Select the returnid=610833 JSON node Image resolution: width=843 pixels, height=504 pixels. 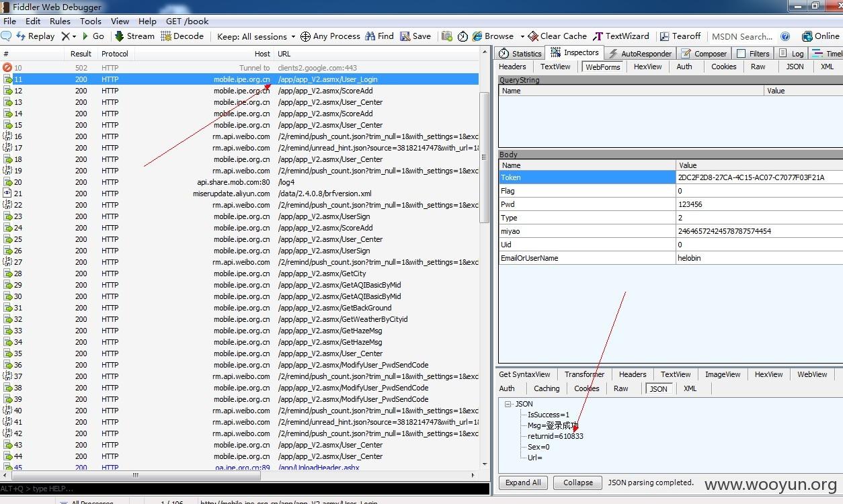pos(555,436)
